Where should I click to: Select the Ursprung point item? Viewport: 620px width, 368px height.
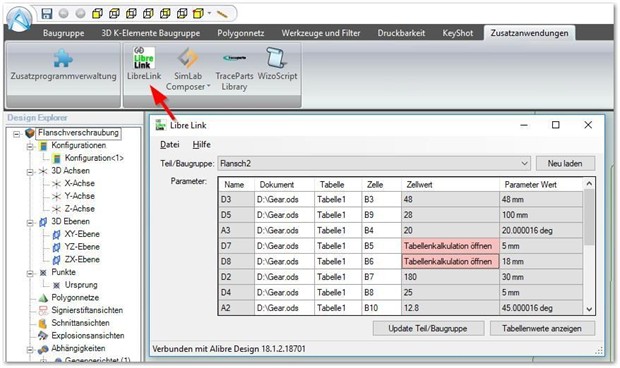[81, 285]
